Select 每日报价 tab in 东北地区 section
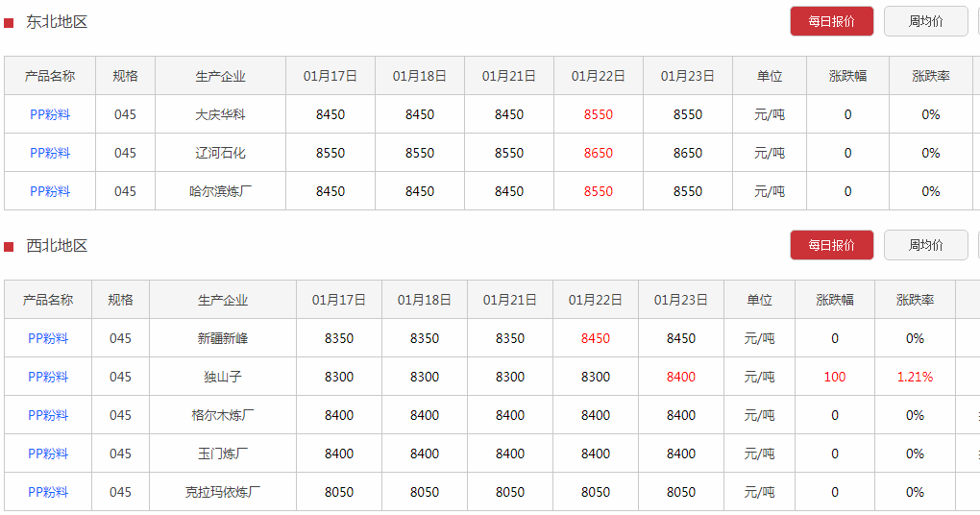The height and width of the screenshot is (515, 980). click(x=831, y=21)
